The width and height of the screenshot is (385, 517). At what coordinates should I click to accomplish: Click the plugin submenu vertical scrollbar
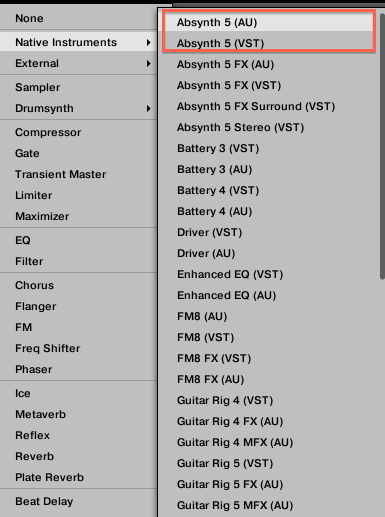382,146
